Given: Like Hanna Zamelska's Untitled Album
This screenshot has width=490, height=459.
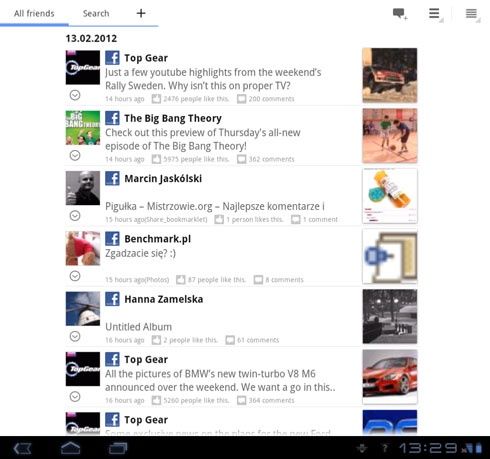Looking at the screenshot, I should 184,340.
